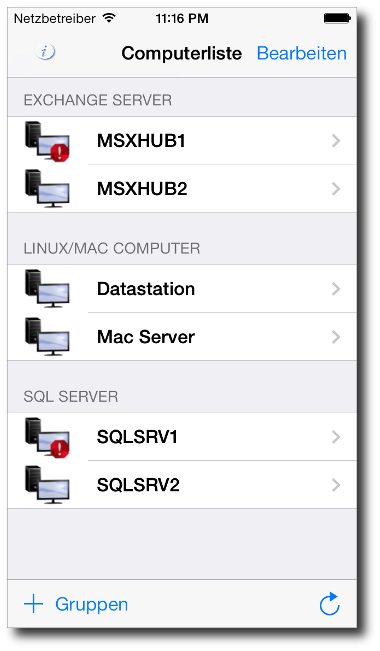Viewport: 380px width, 651px height.
Task: Refresh the computer list using the reload icon
Action: 330,604
